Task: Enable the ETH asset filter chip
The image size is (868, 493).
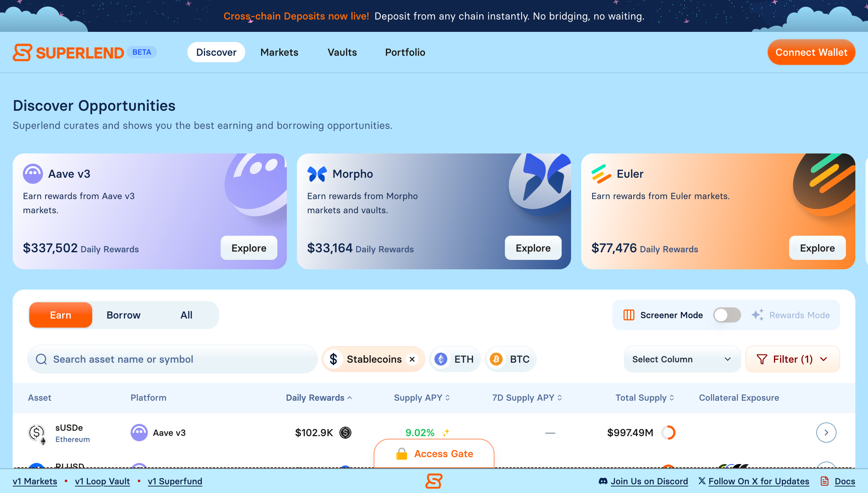Action: click(455, 359)
